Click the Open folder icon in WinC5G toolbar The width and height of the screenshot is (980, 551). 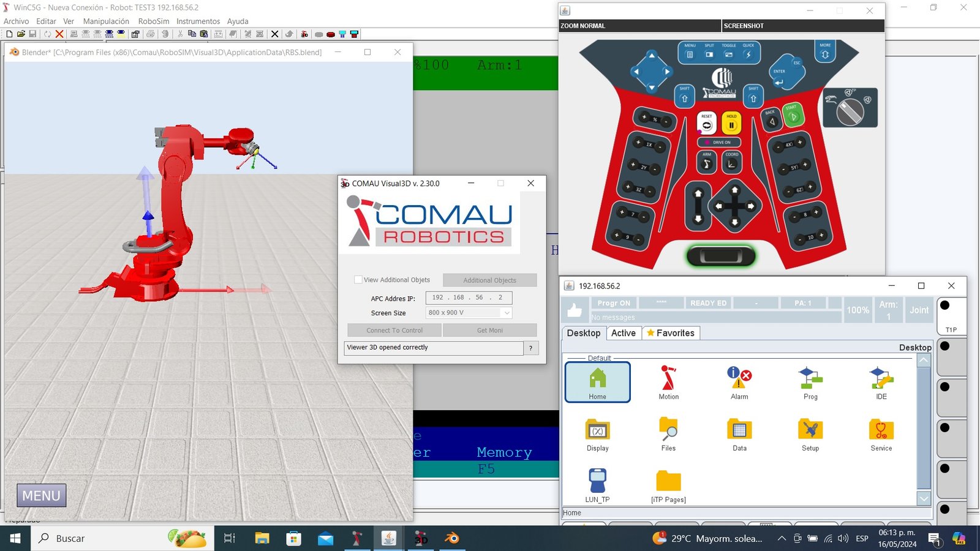point(21,34)
